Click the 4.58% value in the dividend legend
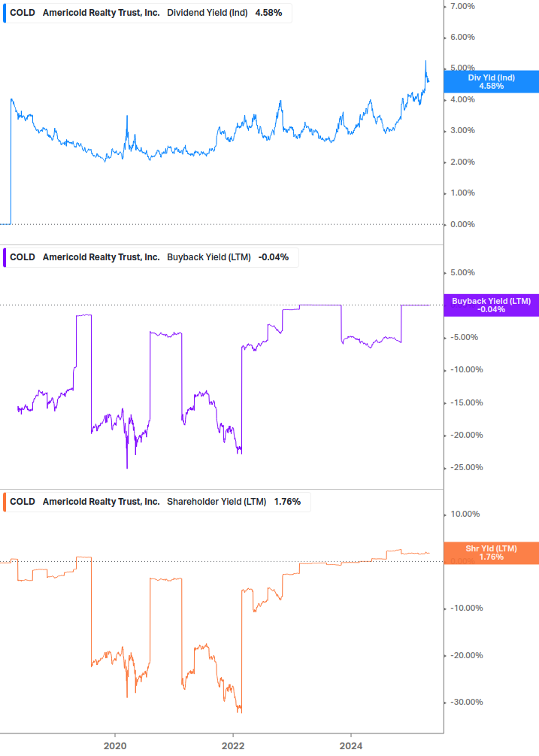Screen dimensions: 539x756 tap(269, 13)
